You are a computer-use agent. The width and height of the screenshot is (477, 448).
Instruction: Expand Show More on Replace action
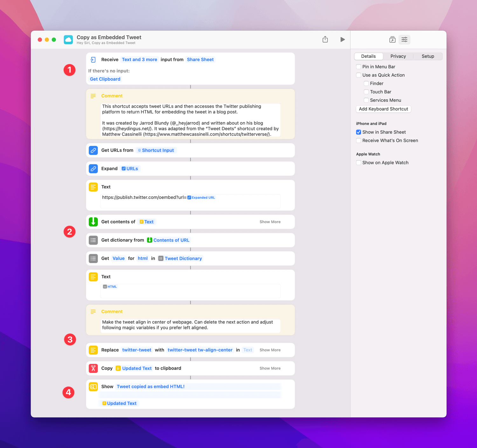[x=270, y=350]
